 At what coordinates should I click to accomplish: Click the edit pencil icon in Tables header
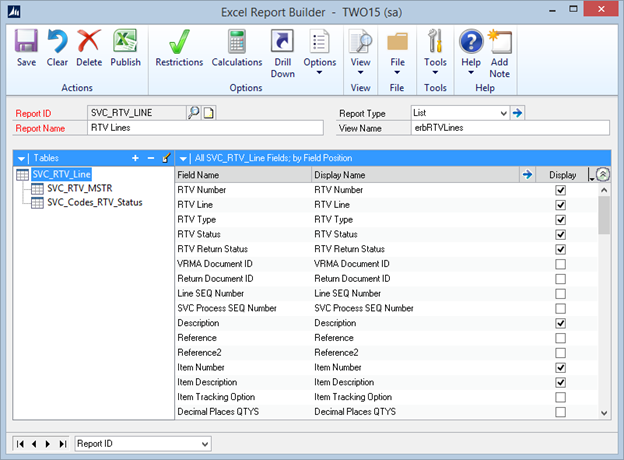pyautogui.click(x=166, y=158)
